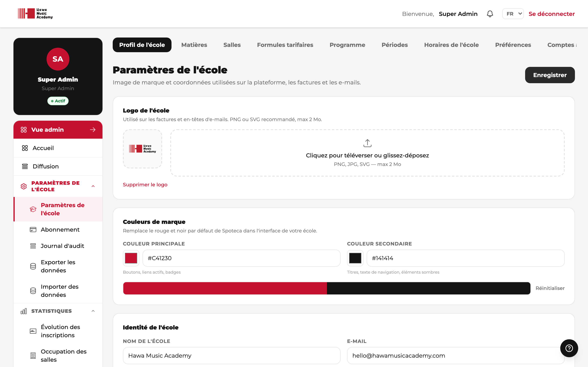The width and height of the screenshot is (588, 367).
Task: Click Supprimer le logo link
Action: pos(145,185)
